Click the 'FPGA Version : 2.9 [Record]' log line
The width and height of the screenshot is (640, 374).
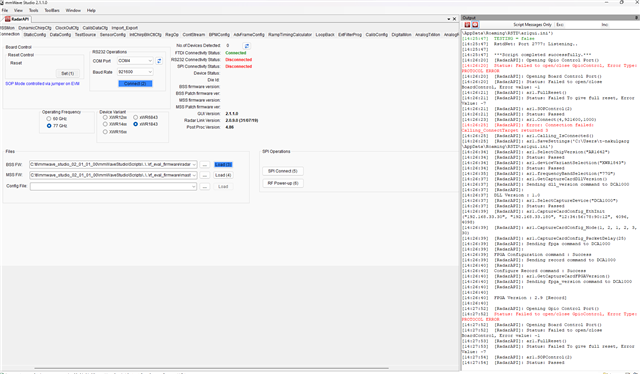[x=530, y=298]
